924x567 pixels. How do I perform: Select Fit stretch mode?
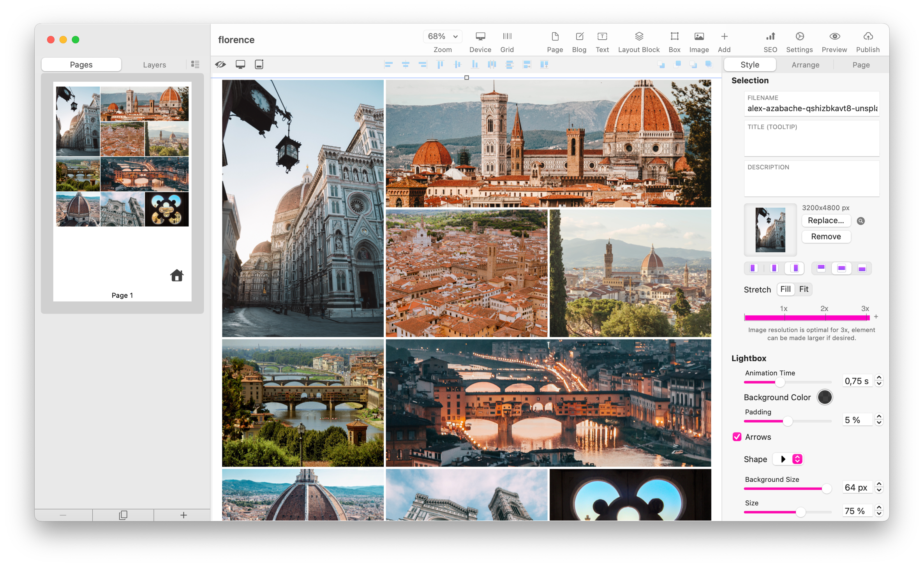point(804,289)
